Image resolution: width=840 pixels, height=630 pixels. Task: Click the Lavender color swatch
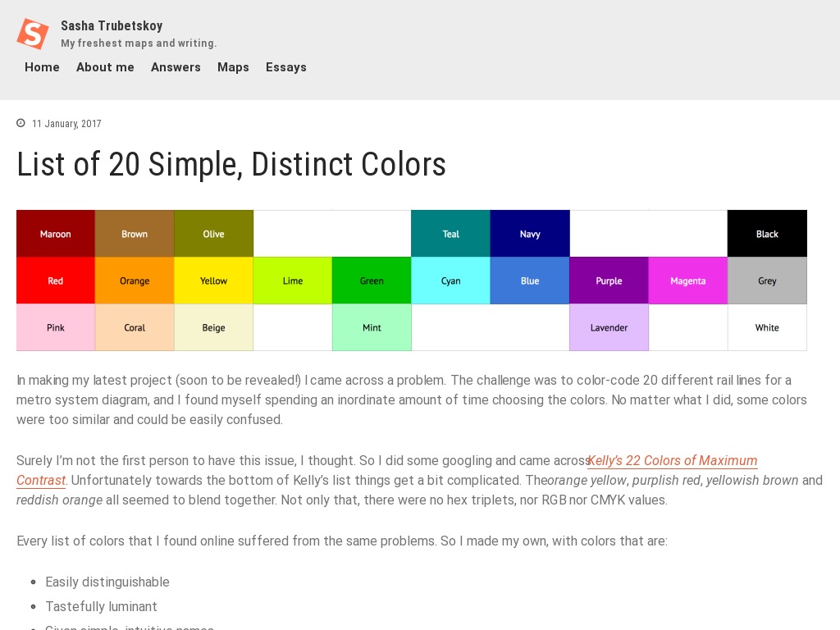(x=609, y=327)
